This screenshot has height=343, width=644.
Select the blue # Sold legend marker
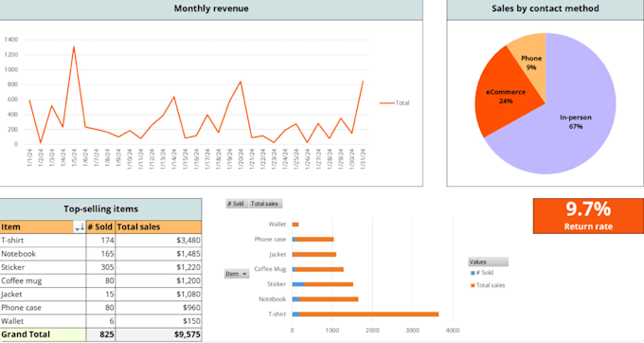tap(473, 273)
